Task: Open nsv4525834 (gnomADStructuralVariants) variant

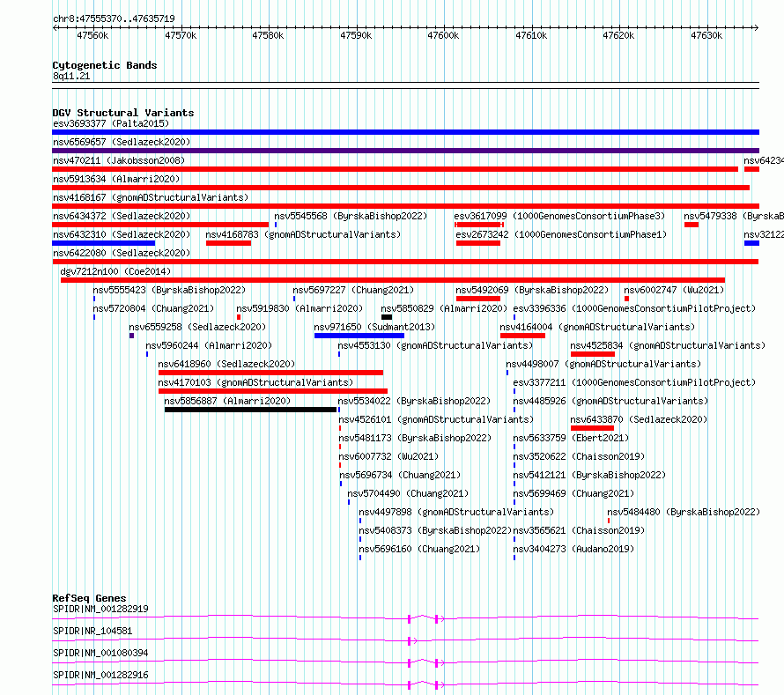Action: 668,345
